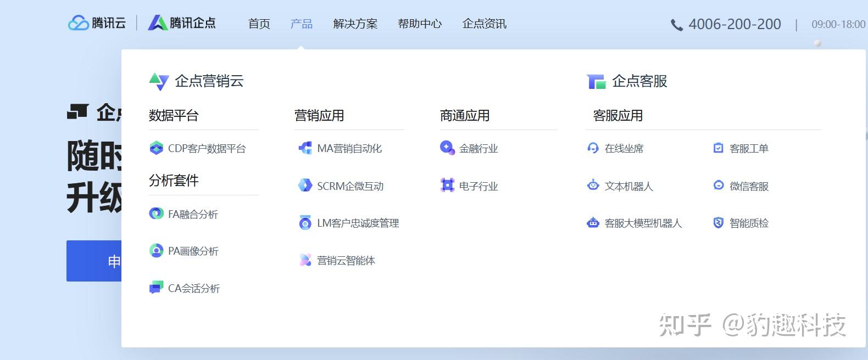Click the 营销云智能体 icon
868x360 pixels.
click(x=305, y=260)
